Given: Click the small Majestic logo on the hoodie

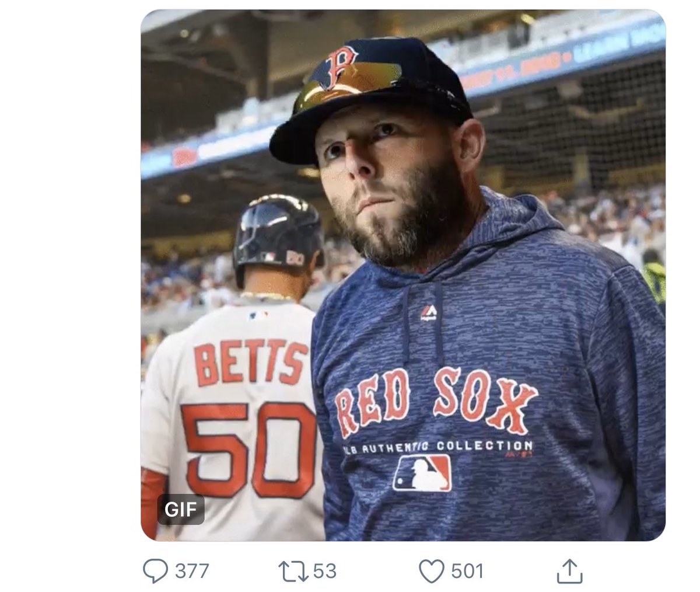Looking at the screenshot, I should (428, 314).
